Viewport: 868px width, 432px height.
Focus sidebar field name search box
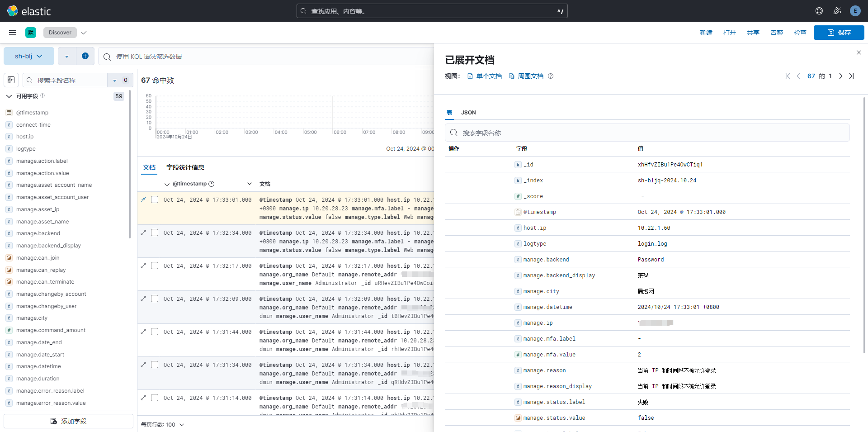(66, 80)
